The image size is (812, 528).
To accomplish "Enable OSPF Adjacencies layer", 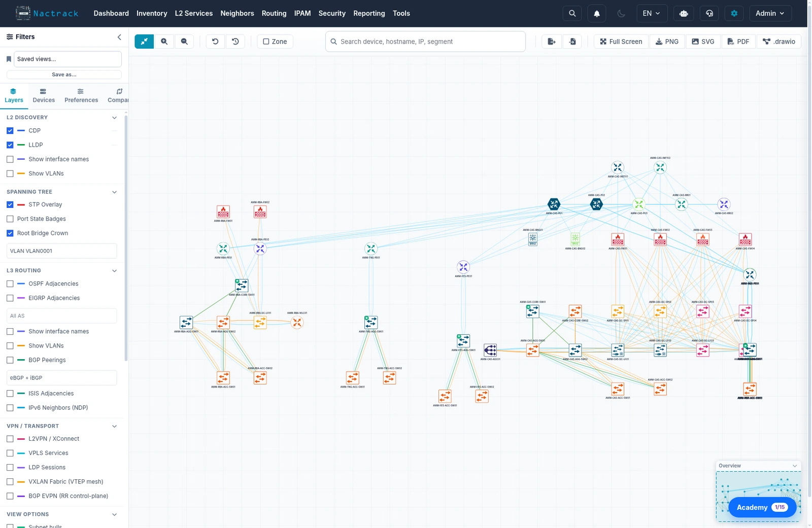I will tap(10, 284).
